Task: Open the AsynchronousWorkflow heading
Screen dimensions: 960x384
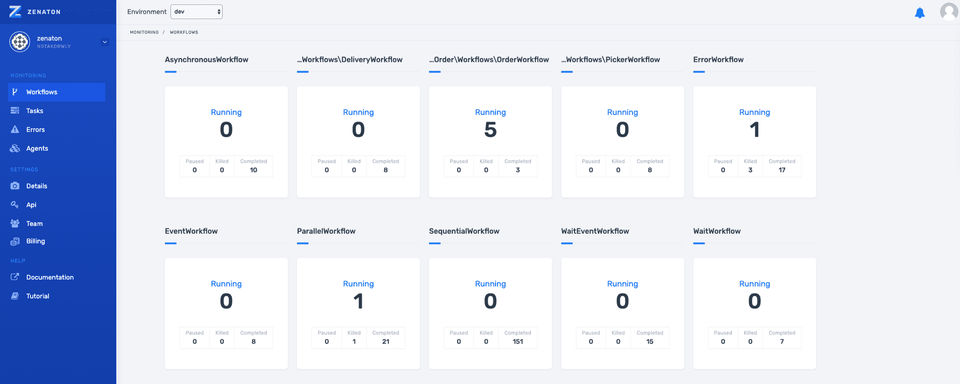Action: click(206, 59)
